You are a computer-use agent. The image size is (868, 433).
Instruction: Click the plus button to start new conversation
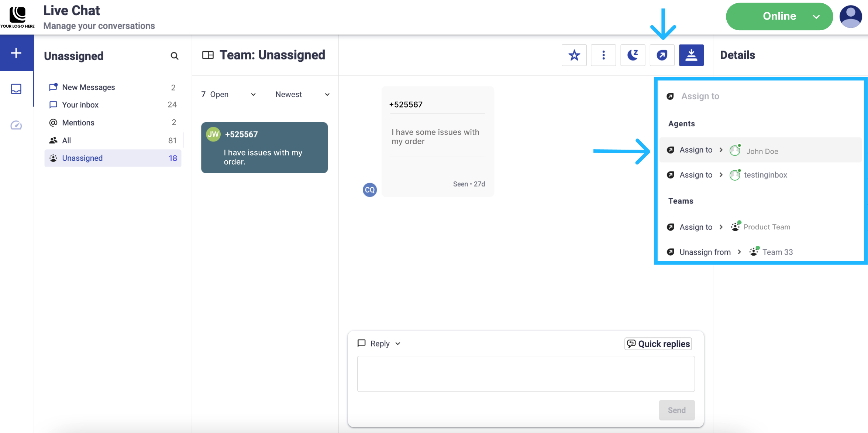click(16, 53)
